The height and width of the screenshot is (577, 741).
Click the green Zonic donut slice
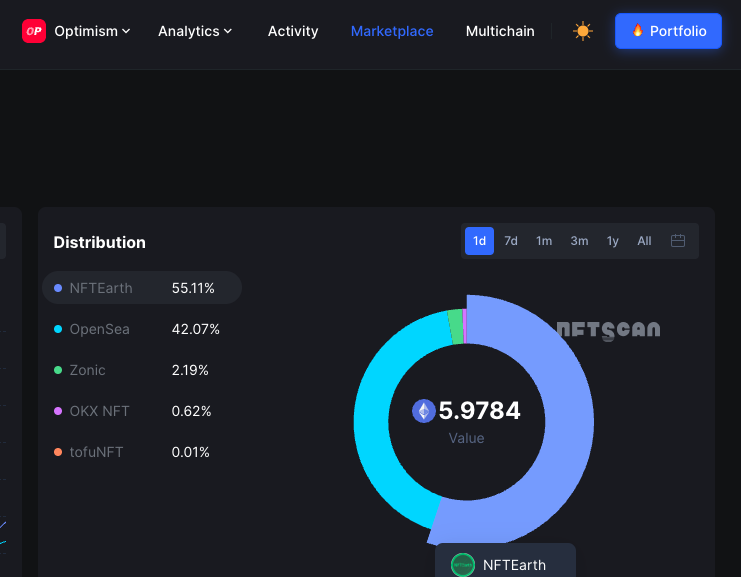click(x=456, y=327)
